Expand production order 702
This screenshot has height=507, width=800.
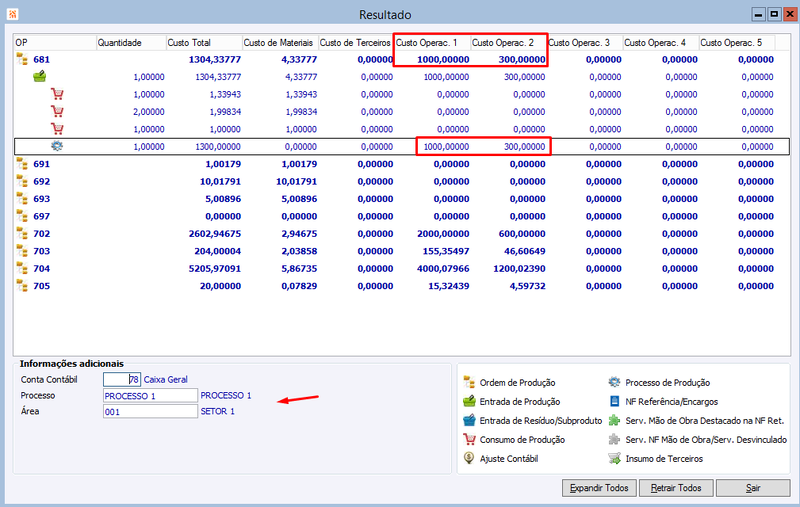pos(22,234)
